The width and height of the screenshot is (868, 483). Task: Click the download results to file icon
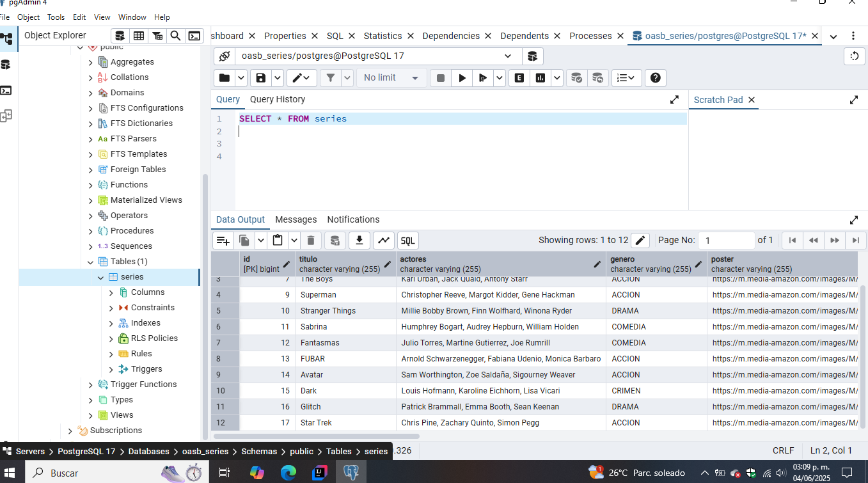[x=359, y=241]
